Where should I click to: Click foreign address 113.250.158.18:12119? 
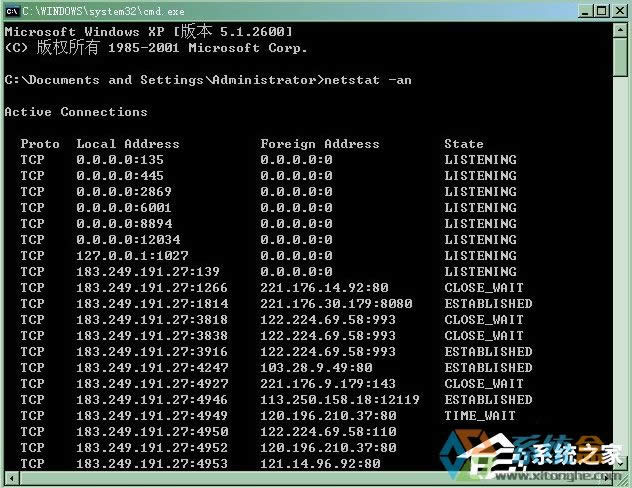point(340,399)
